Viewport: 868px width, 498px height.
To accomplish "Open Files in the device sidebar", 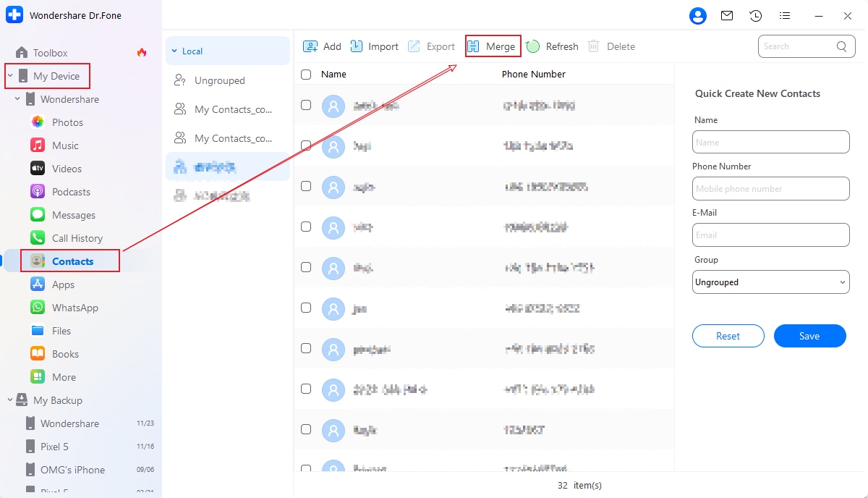I will pos(61,331).
